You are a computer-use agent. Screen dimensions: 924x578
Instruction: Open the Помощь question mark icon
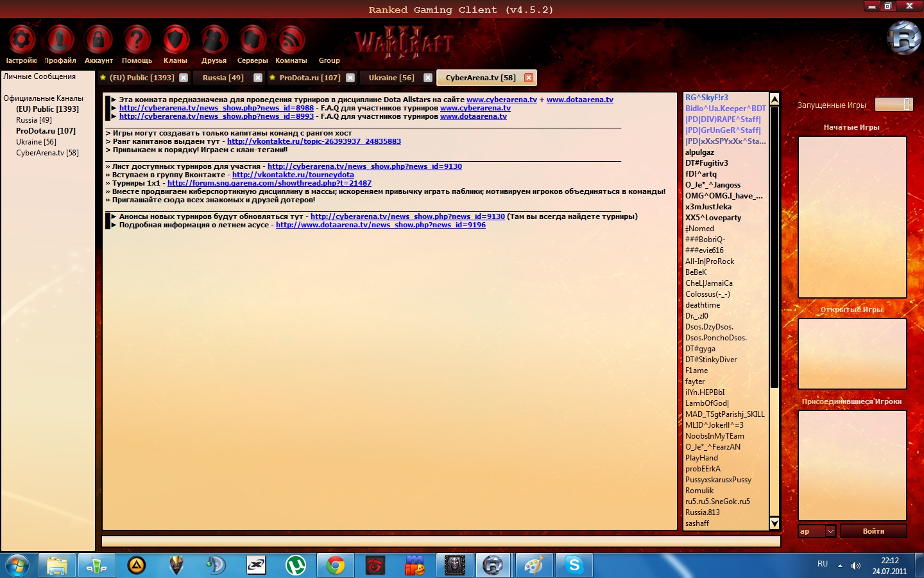pyautogui.click(x=137, y=40)
